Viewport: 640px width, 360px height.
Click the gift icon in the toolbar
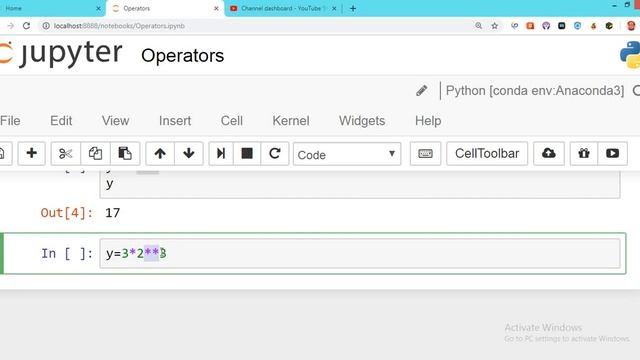(x=584, y=153)
